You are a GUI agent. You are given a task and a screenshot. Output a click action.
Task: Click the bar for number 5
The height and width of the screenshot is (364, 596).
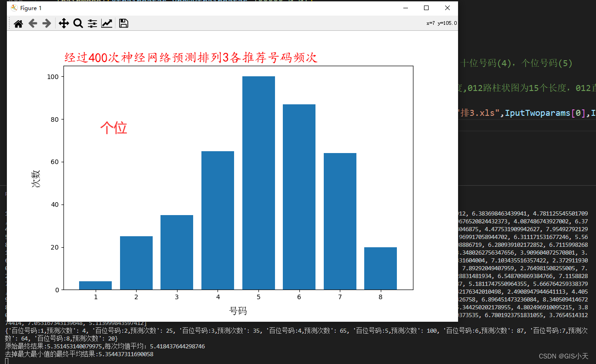coord(258,183)
